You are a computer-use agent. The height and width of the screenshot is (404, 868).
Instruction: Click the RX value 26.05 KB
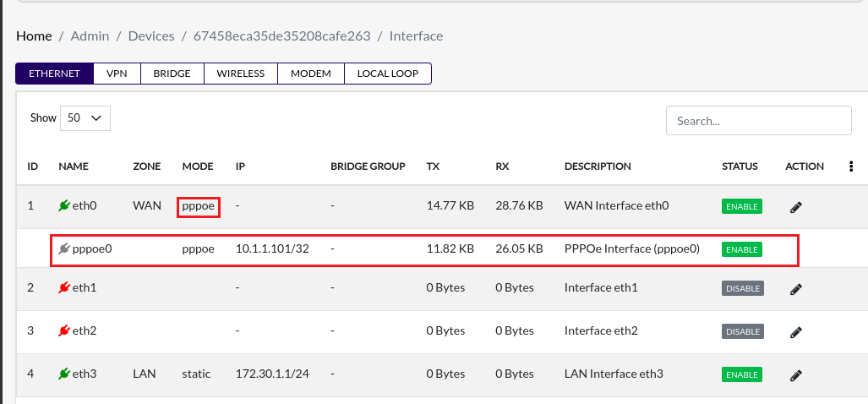(x=519, y=249)
